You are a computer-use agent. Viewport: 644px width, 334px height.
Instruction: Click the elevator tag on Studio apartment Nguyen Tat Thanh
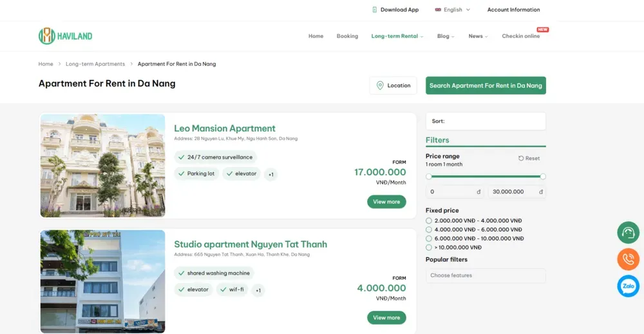[x=193, y=290]
